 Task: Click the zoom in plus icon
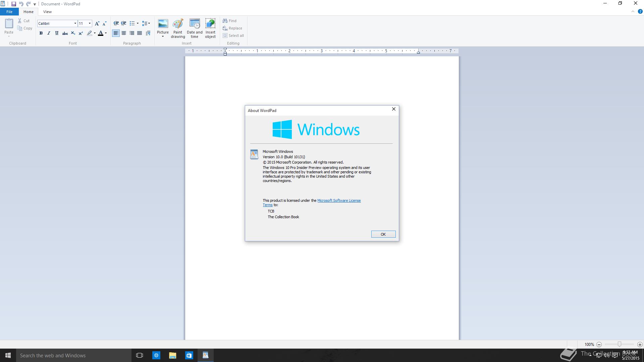(640, 345)
